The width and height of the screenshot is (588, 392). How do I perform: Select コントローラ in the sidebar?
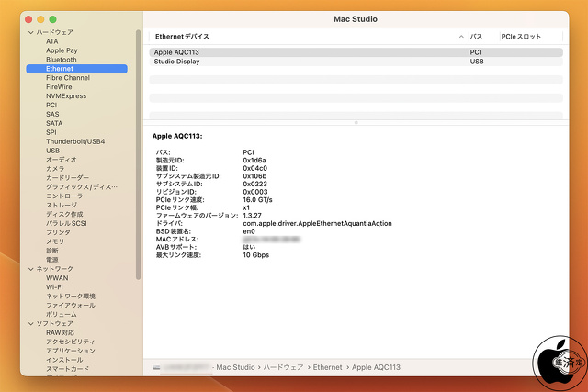(x=64, y=196)
